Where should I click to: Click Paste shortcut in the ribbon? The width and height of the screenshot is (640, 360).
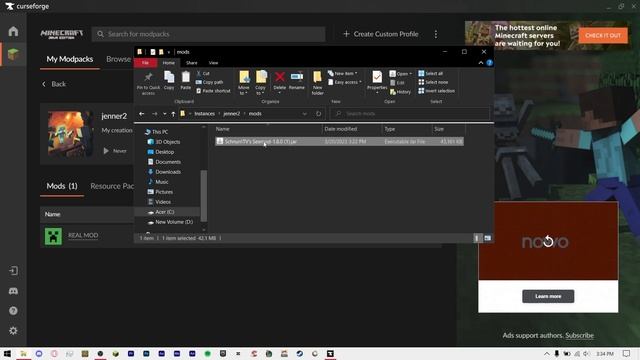(x=213, y=91)
